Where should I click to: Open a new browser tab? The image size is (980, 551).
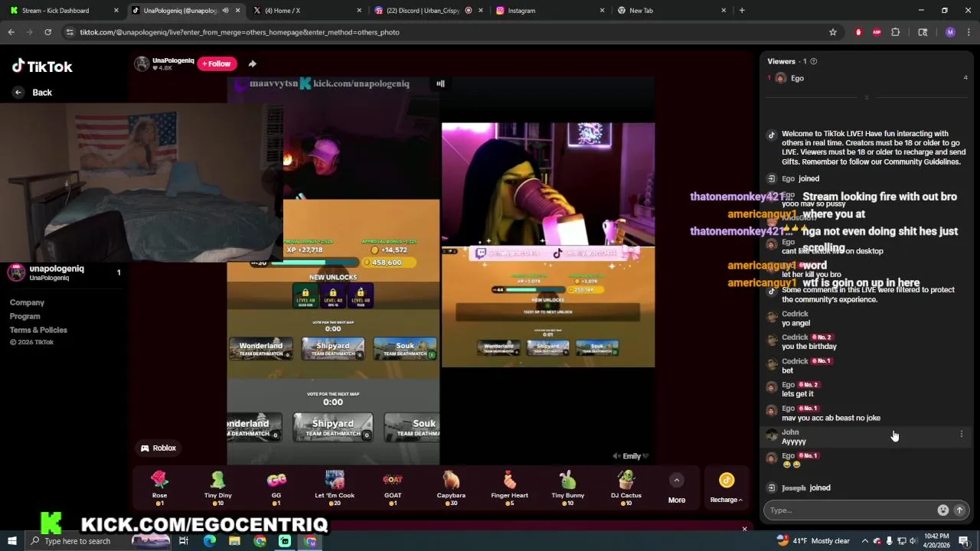pos(742,10)
